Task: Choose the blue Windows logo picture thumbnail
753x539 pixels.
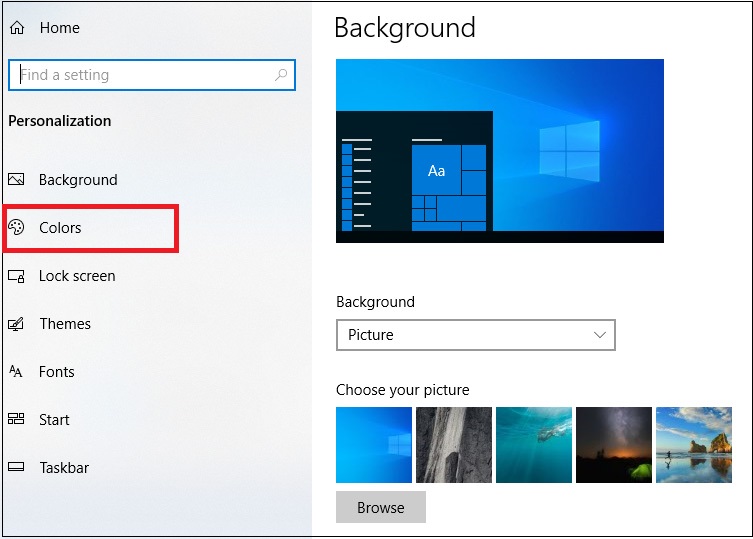Action: pos(374,445)
